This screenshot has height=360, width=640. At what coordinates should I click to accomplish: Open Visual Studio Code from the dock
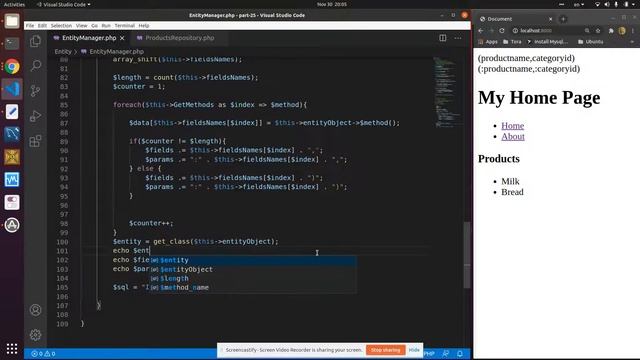coord(12,89)
